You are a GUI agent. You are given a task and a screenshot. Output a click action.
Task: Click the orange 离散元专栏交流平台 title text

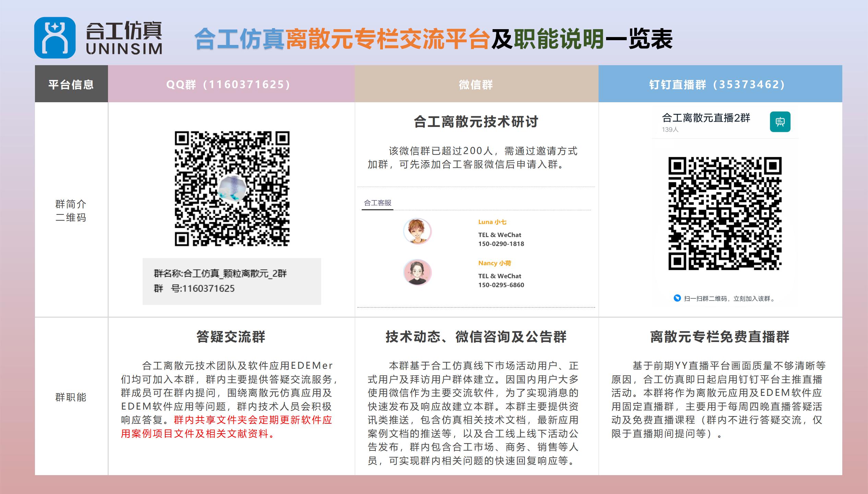click(x=387, y=39)
